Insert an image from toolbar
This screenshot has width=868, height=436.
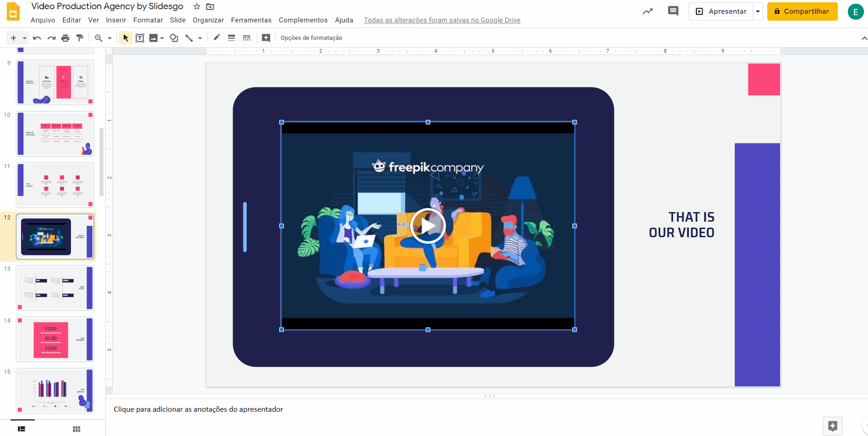pos(153,38)
